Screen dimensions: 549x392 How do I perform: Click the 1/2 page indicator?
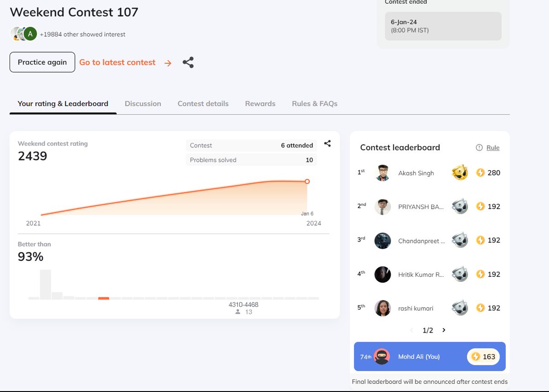[428, 330]
